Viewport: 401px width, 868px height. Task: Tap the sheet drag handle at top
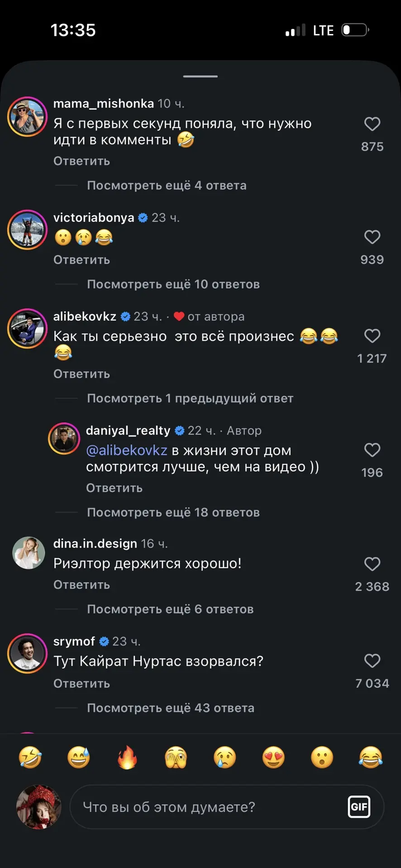pos(200,76)
